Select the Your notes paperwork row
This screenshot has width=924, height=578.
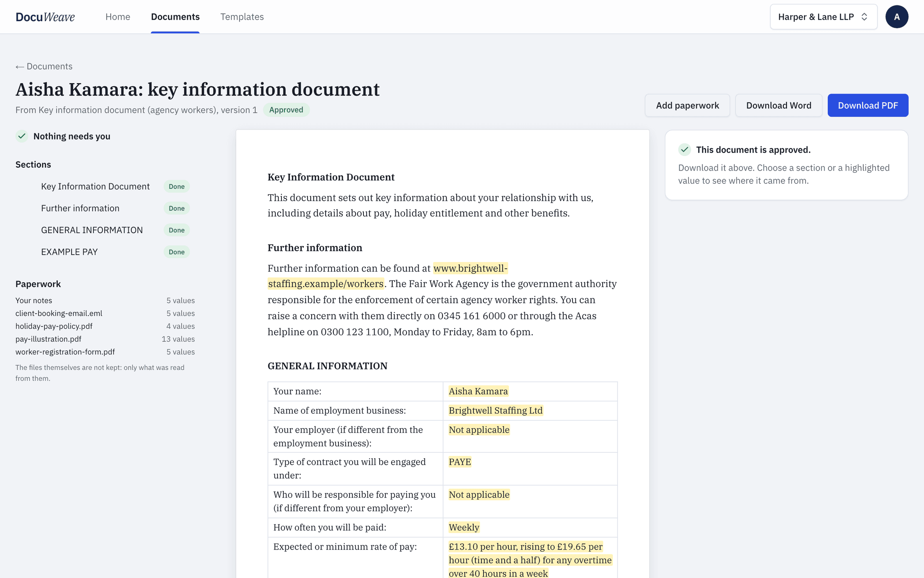pos(105,301)
